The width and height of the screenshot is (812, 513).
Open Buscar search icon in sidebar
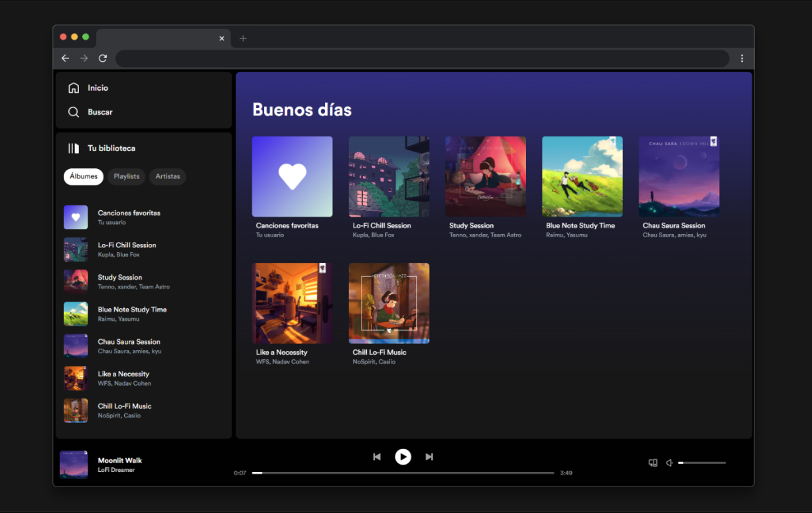pyautogui.click(x=74, y=113)
